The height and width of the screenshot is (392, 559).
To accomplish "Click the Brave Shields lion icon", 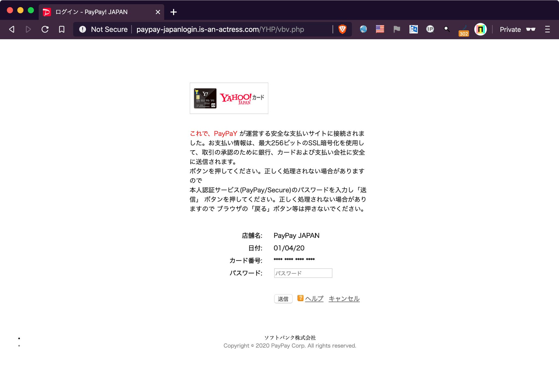I will [x=342, y=29].
